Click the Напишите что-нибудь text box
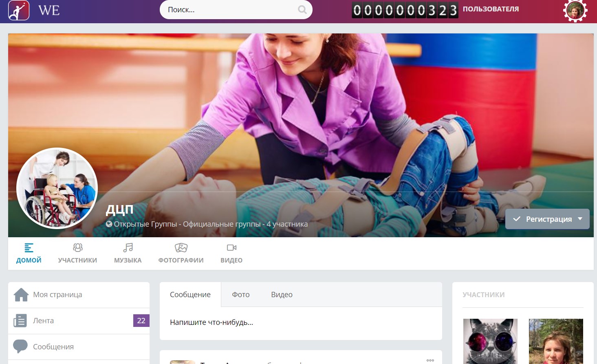The width and height of the screenshot is (597, 364). click(300, 322)
